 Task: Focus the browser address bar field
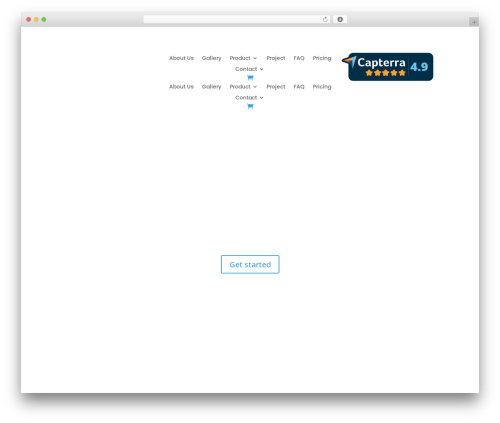236,20
